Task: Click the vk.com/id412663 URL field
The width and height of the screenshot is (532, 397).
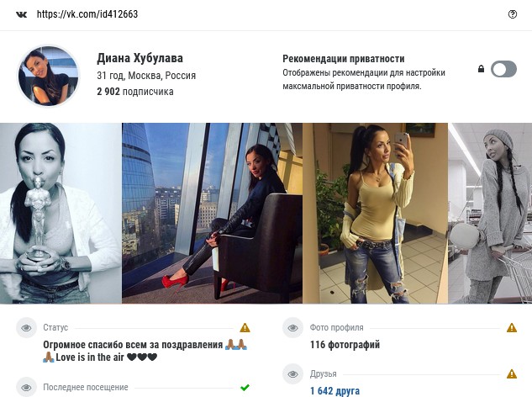Action: point(87,14)
